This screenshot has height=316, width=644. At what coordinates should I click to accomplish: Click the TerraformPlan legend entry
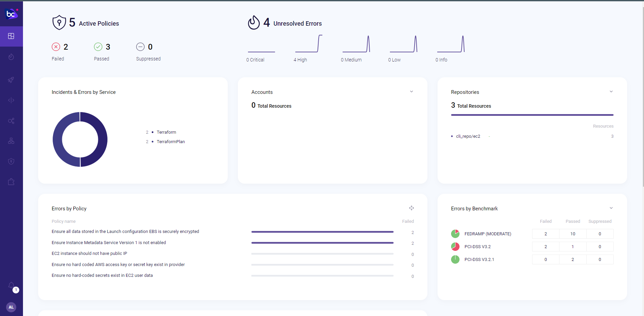[x=171, y=142]
